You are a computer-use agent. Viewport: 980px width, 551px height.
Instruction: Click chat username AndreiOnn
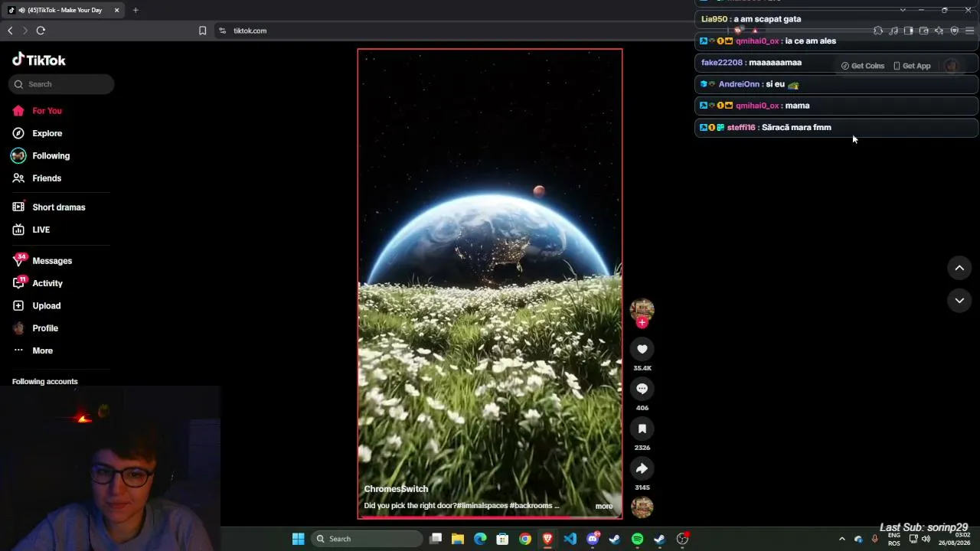(x=739, y=84)
